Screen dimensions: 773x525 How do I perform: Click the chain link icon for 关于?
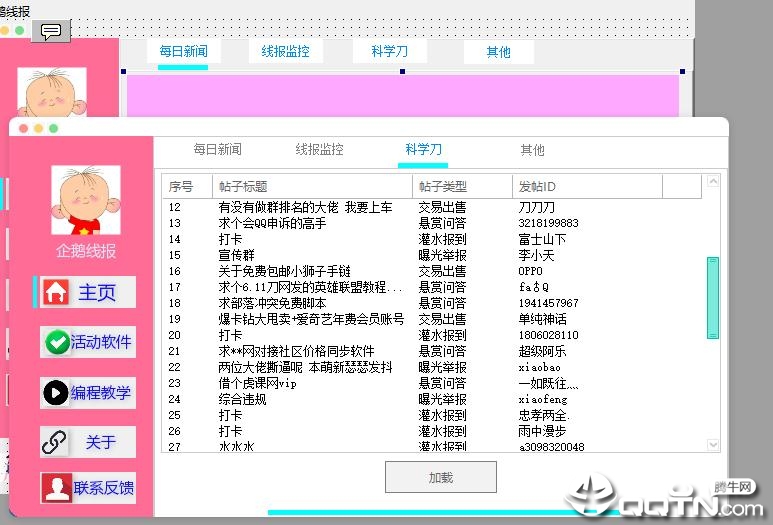pos(54,442)
